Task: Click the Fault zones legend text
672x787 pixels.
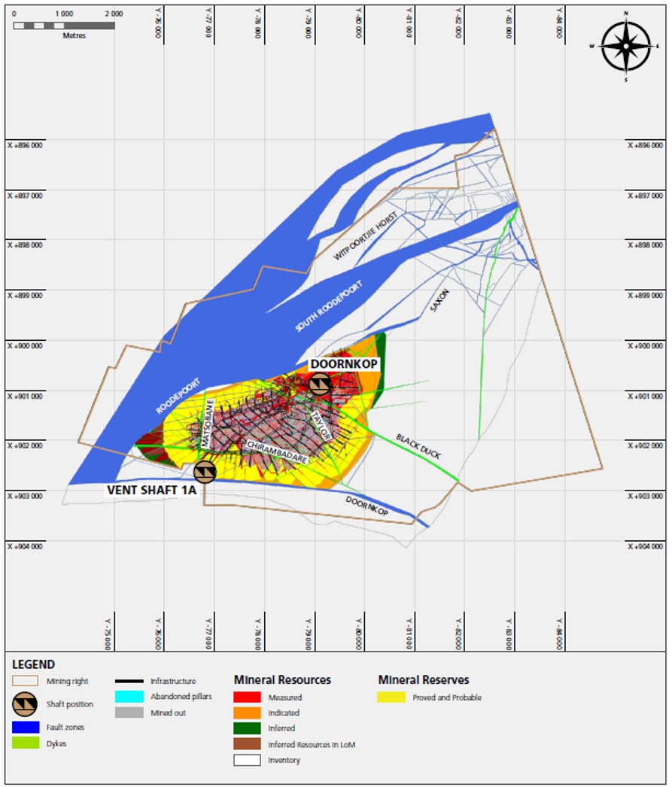Action: click(65, 728)
